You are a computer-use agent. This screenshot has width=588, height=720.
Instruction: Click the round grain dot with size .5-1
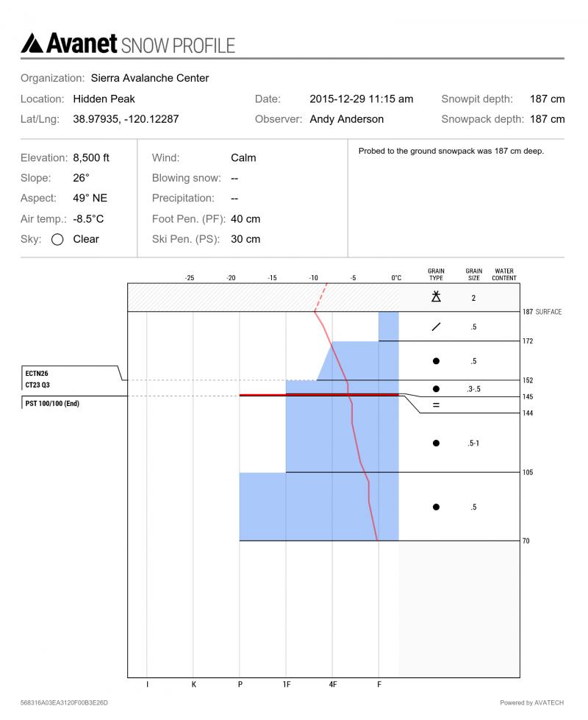436,443
